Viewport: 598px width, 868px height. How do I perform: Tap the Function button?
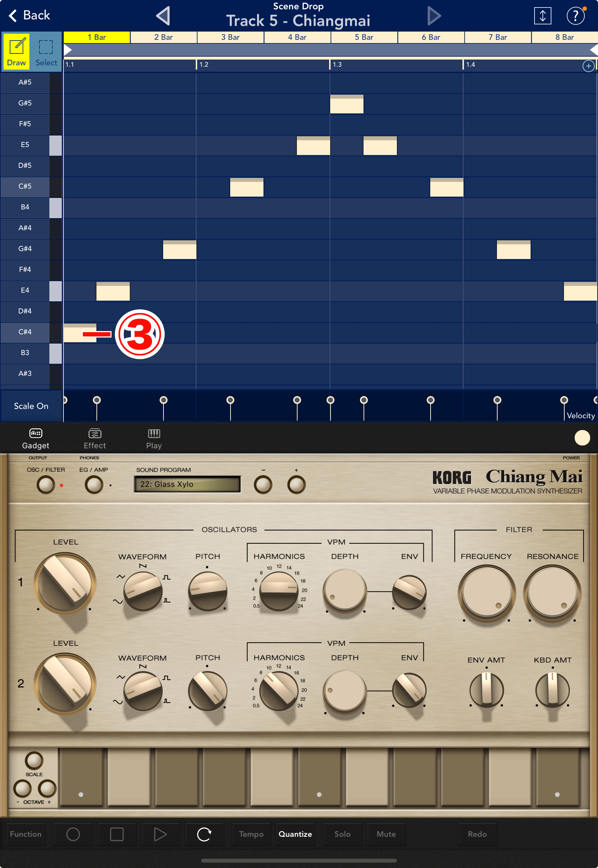[25, 834]
